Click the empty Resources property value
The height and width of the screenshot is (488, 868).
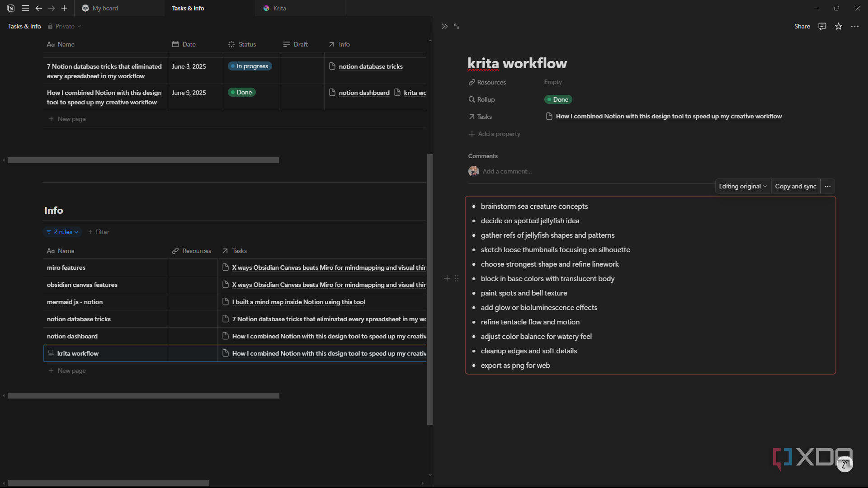click(553, 82)
